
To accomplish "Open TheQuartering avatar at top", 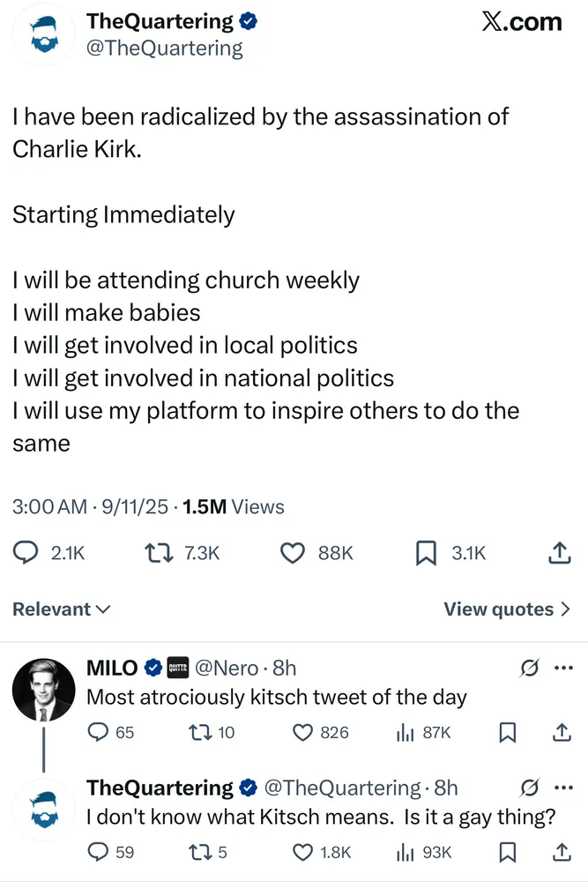I will pyautogui.click(x=42, y=35).
